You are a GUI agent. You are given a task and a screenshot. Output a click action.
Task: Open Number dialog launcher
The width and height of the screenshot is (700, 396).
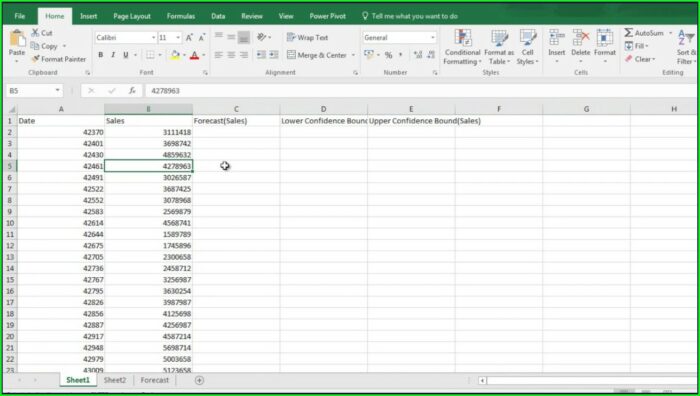click(435, 73)
